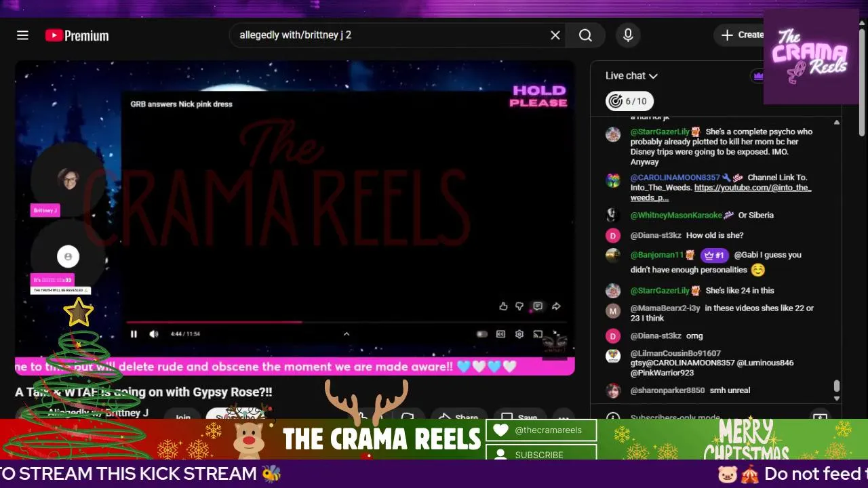Image resolution: width=868 pixels, height=488 pixels.
Task: Click @WhitneyMasonKaraoke username in chat
Action: pos(676,215)
